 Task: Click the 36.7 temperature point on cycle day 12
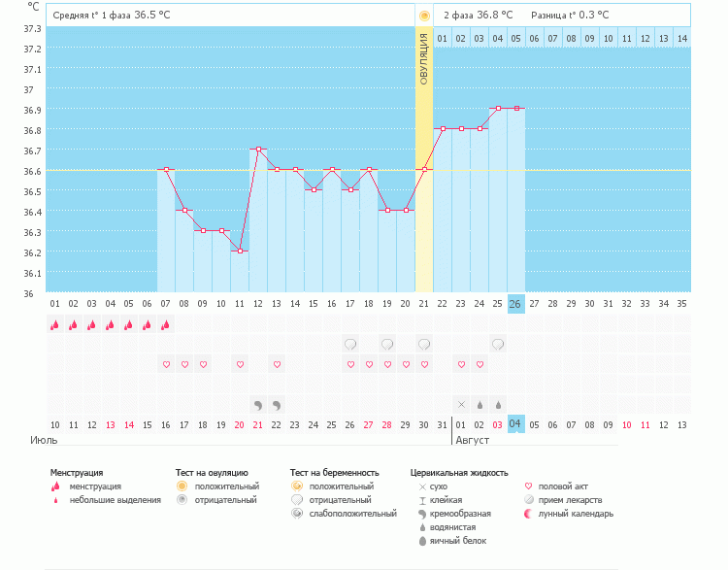[258, 150]
